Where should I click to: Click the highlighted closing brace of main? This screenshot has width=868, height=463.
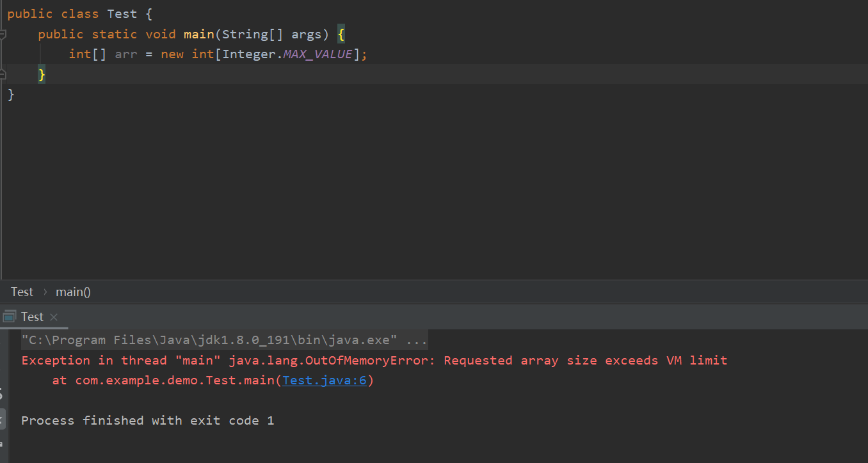[x=42, y=75]
